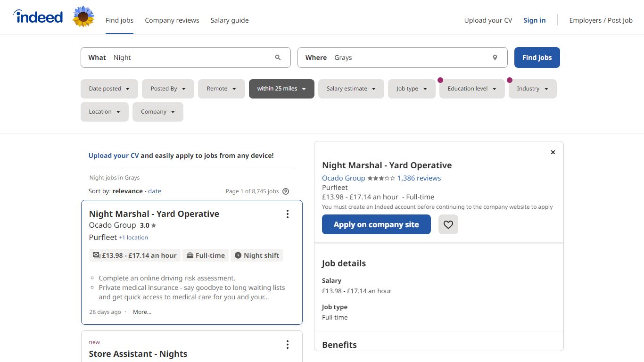Open the 1,386 reviews link

coord(419,178)
